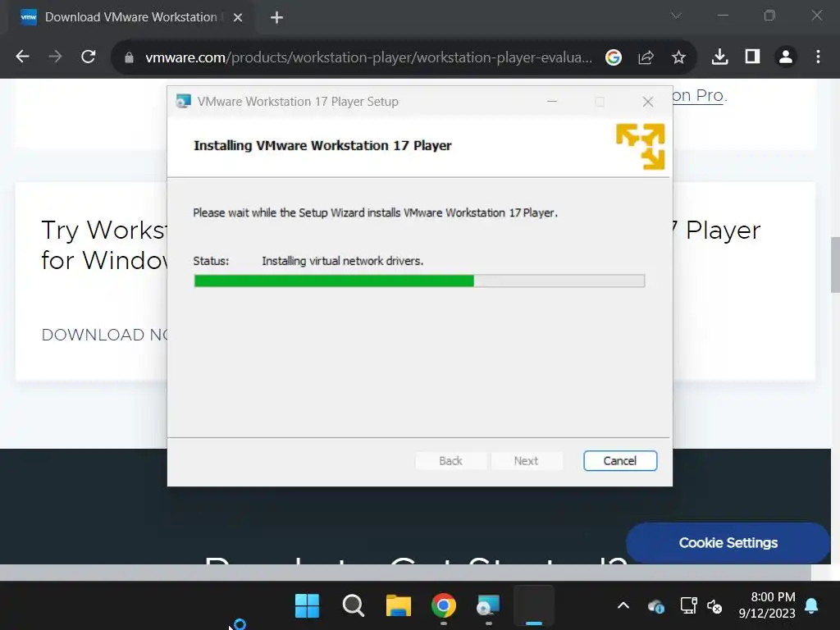Viewport: 840px width, 630px height.
Task: Share this page from the address bar
Action: click(x=646, y=57)
